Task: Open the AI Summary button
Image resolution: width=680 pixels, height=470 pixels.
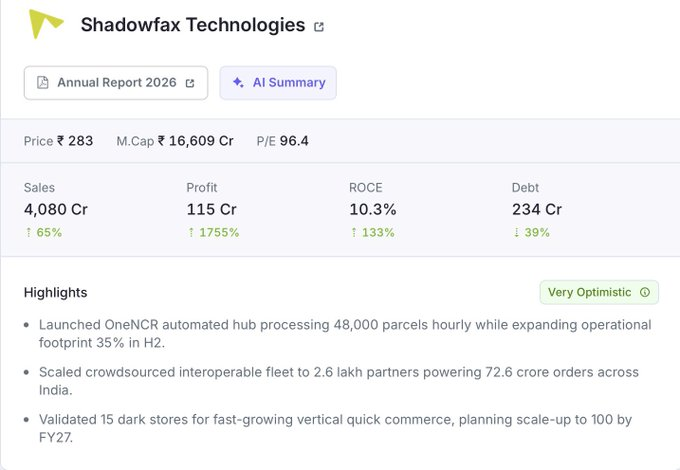Action: (278, 83)
